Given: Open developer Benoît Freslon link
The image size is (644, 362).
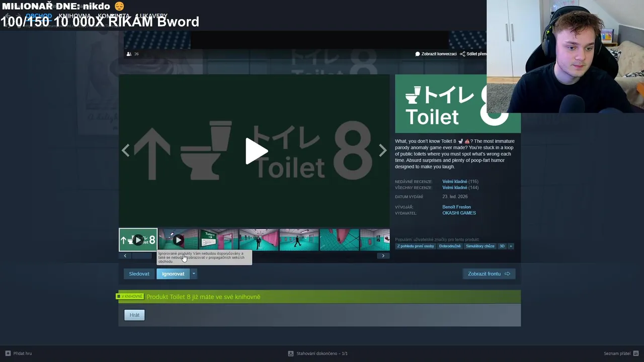Looking at the screenshot, I should [x=456, y=207].
